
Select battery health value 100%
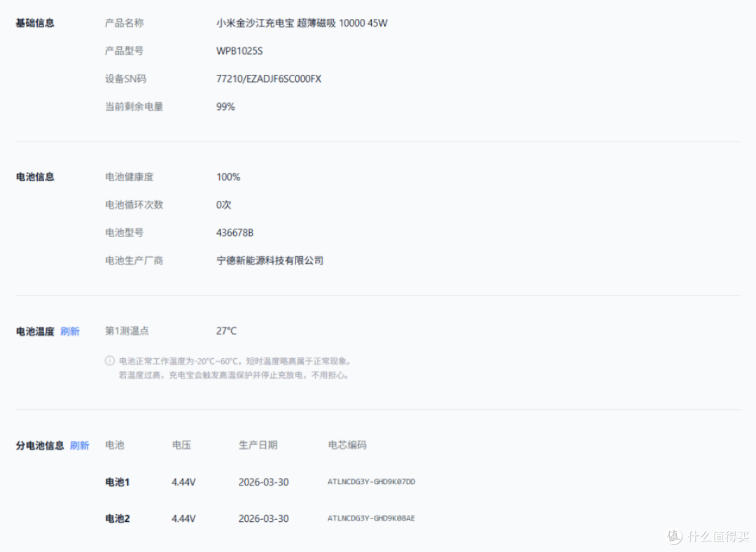coord(228,177)
